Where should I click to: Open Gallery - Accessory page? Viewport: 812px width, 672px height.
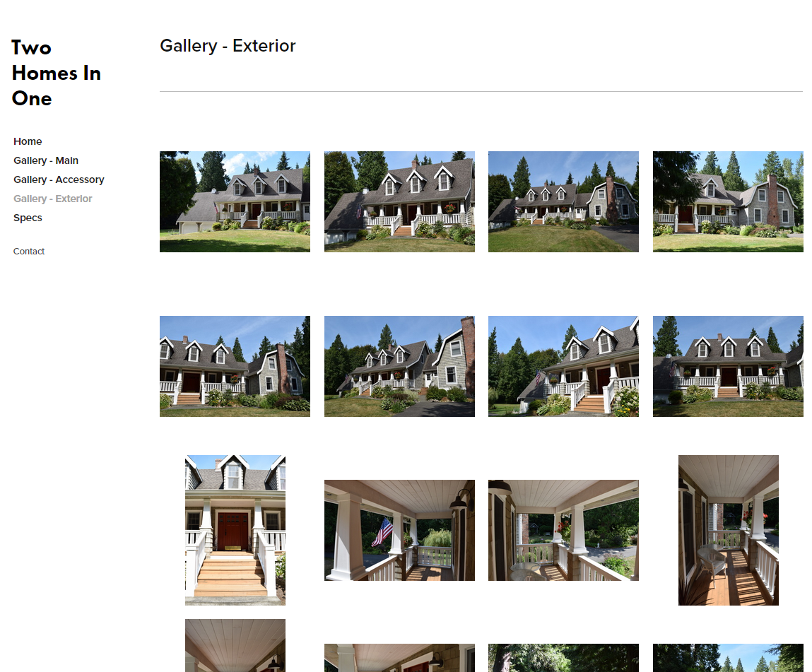[x=59, y=179]
